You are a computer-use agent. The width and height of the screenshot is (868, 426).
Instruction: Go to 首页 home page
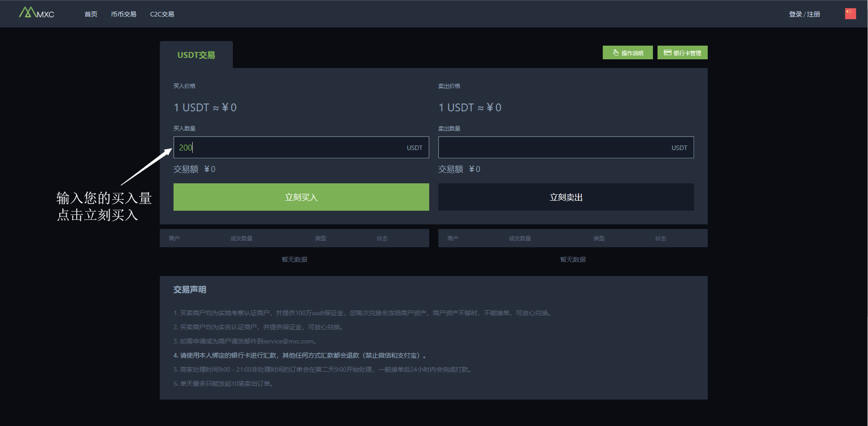(x=91, y=14)
